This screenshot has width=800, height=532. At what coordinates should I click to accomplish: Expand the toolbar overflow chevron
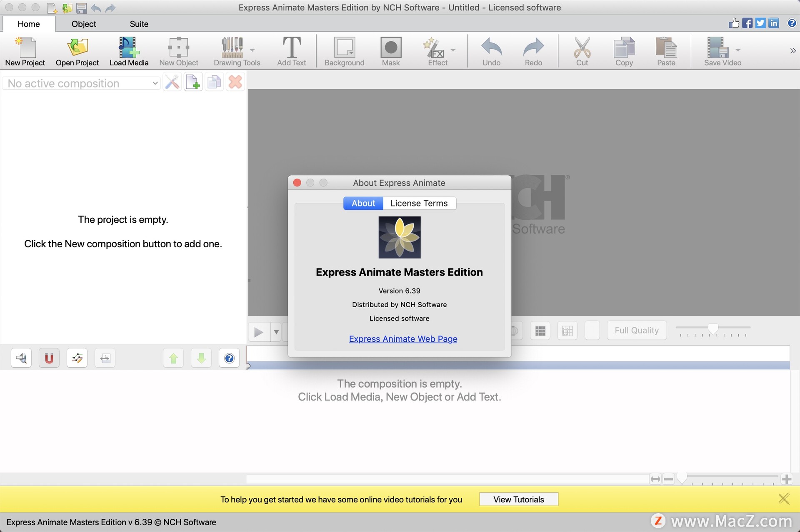click(x=792, y=51)
